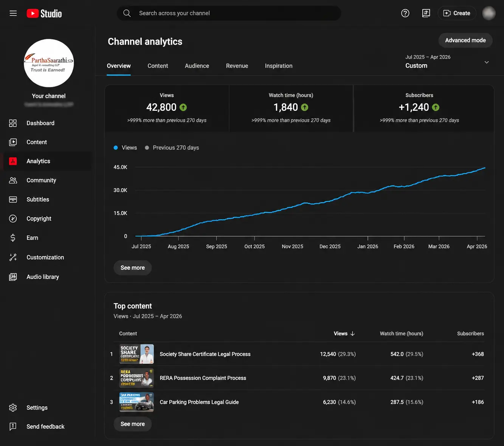Screen dimensions: 504x446
Task: Open the account avatar menu
Action: pyautogui.click(x=489, y=13)
